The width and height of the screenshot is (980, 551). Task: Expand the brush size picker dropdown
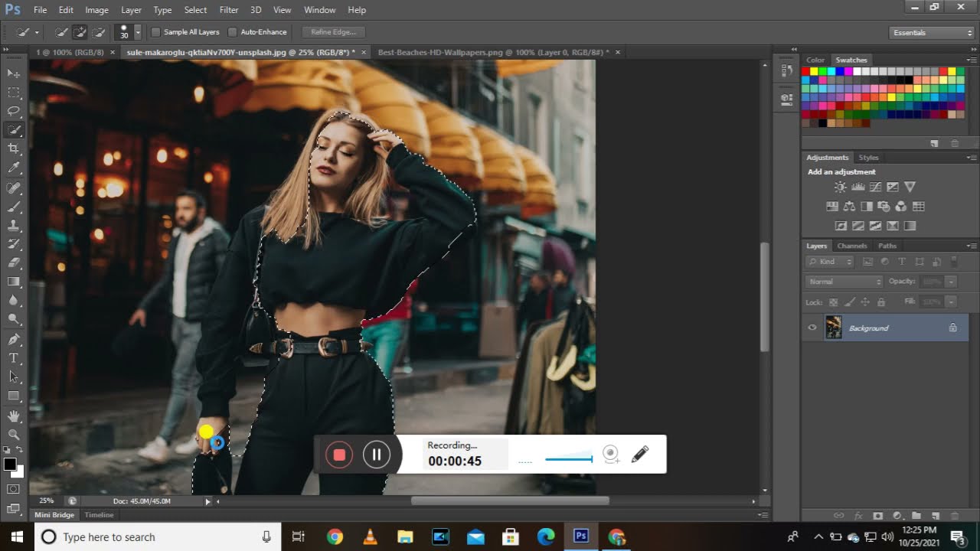click(x=138, y=32)
